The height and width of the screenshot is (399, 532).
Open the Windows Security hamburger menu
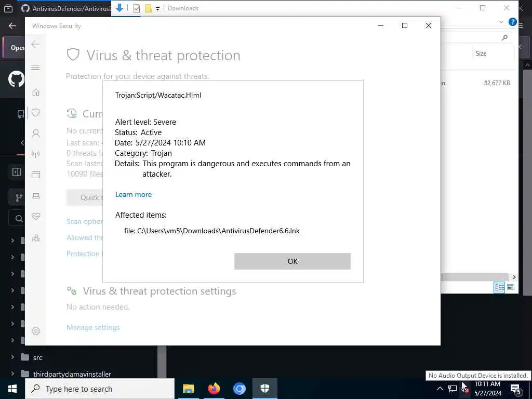pyautogui.click(x=35, y=67)
